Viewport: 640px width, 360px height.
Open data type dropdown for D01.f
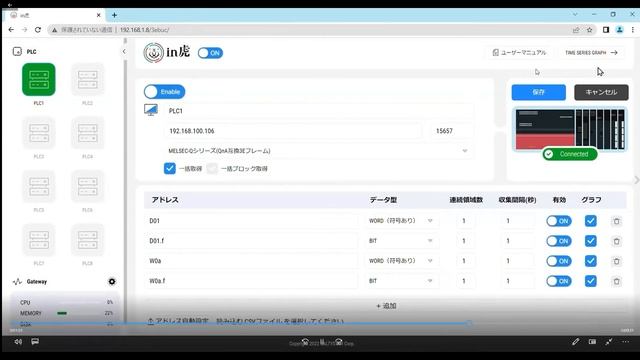coord(402,241)
